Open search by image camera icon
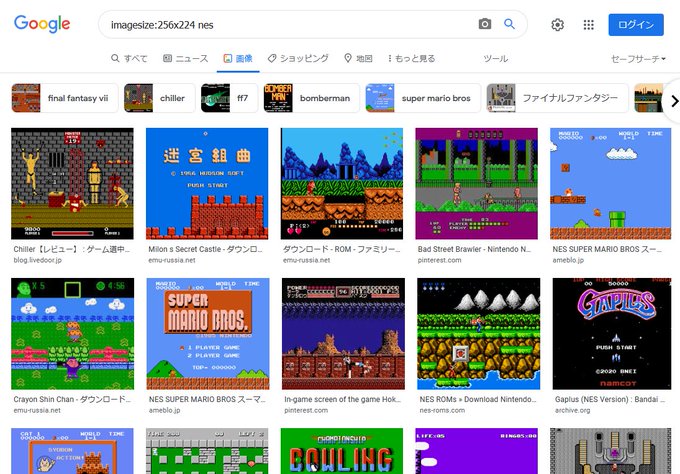This screenshot has width=680, height=474. click(x=485, y=24)
